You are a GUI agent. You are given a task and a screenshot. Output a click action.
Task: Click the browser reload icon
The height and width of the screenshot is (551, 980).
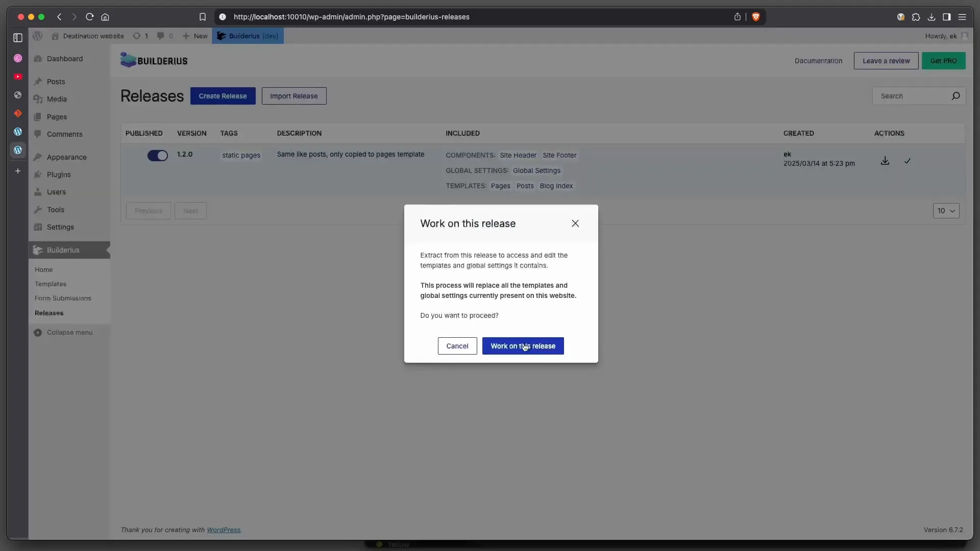[90, 17]
